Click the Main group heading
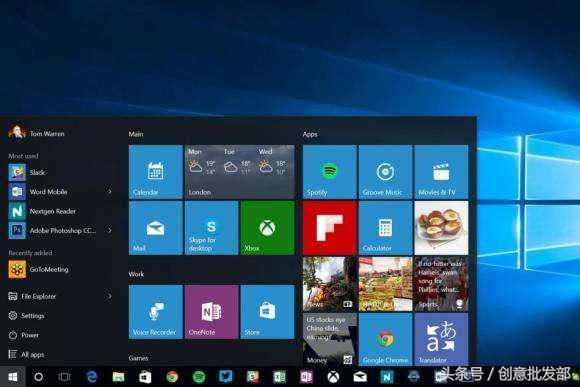The height and width of the screenshot is (387, 580). (136, 134)
